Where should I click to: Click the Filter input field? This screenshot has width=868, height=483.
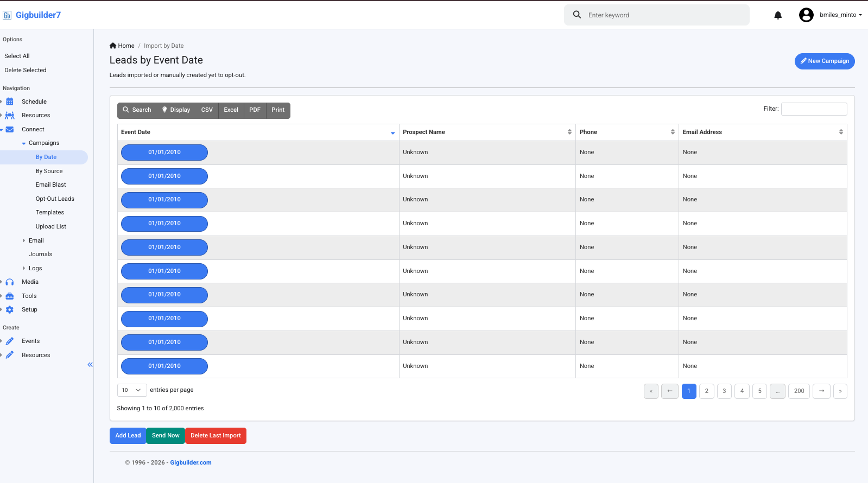coord(814,109)
